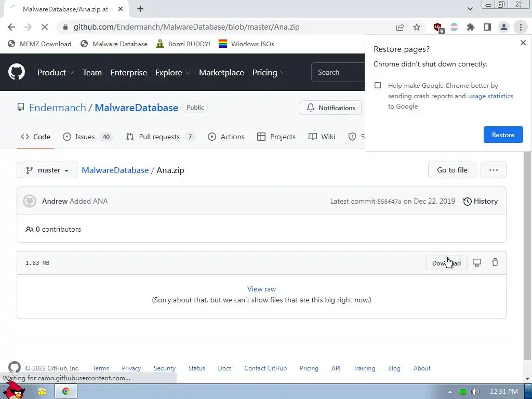Click the GitHub Octocat logo in header

coord(17,72)
